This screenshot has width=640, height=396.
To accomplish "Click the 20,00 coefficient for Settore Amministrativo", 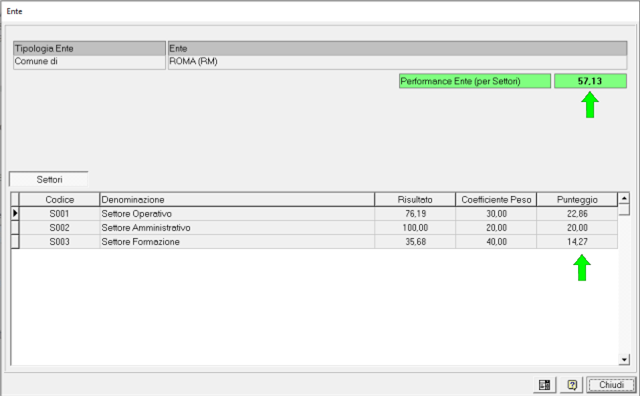I will [x=496, y=227].
